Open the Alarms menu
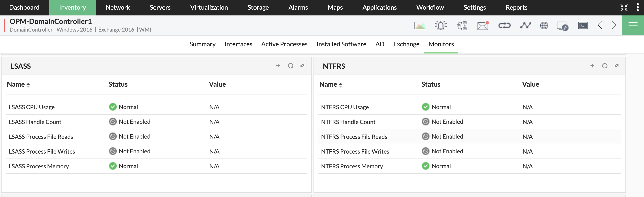 [298, 8]
